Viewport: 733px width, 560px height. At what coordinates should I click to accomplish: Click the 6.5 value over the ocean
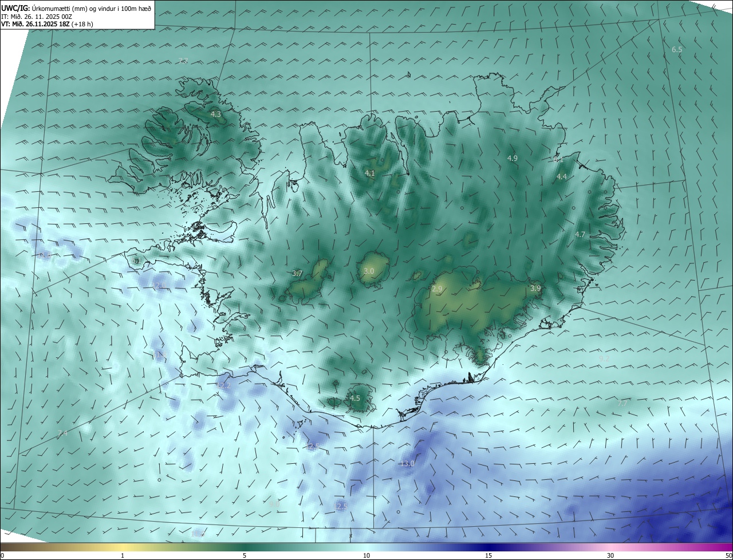[677, 50]
